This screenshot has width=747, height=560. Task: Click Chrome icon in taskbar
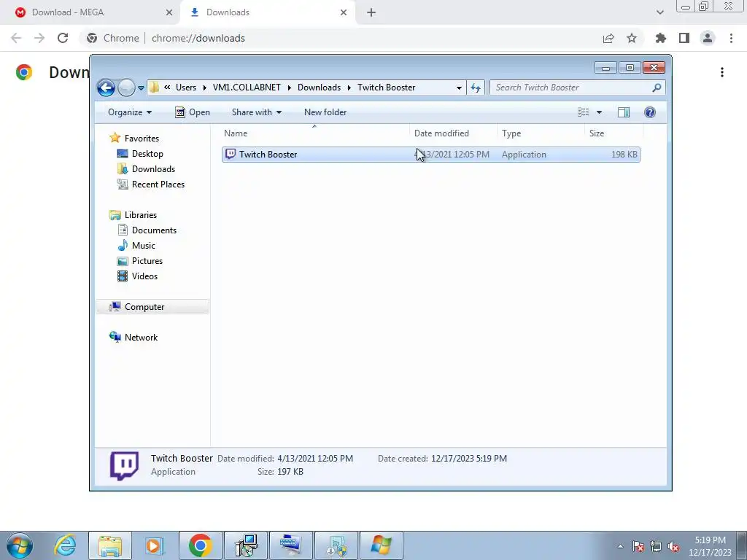pos(200,545)
